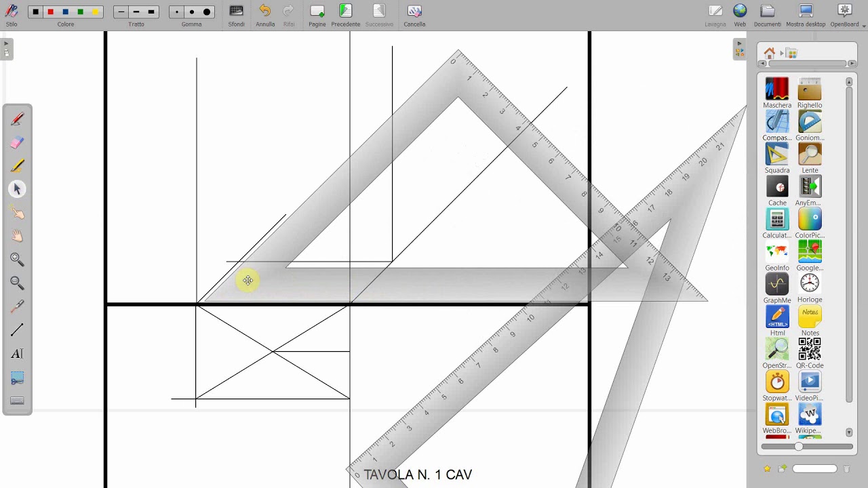Open the ColorPicker application

810,223
